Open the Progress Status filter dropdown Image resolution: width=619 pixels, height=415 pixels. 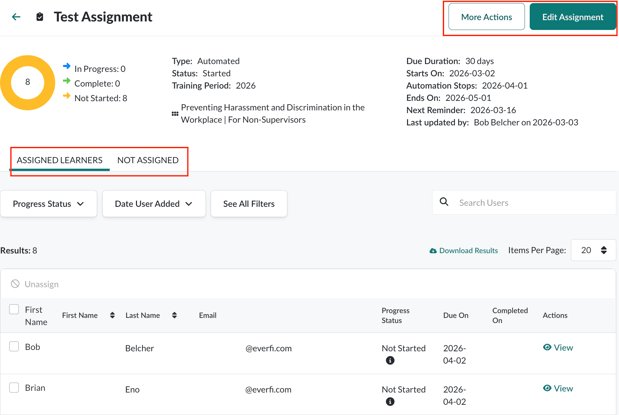click(x=48, y=204)
